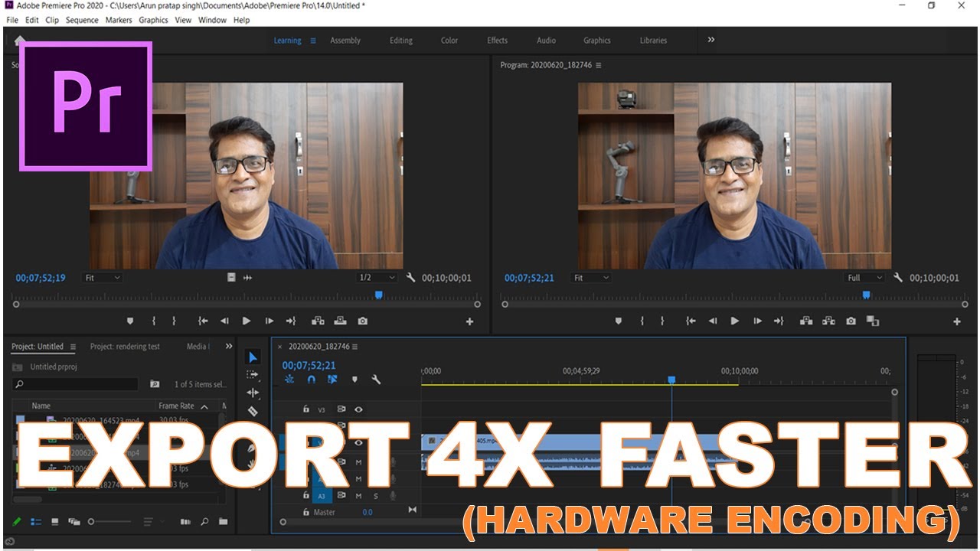Select the Track Select Forward tool
Image resolution: width=980 pixels, height=551 pixels.
coord(253,375)
